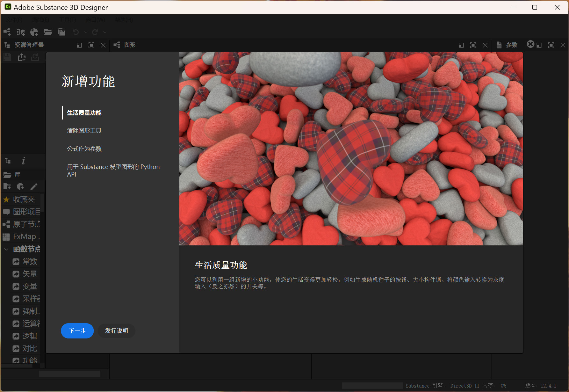
Task: Select 收藏夹 favorites in the library
Action: point(23,200)
